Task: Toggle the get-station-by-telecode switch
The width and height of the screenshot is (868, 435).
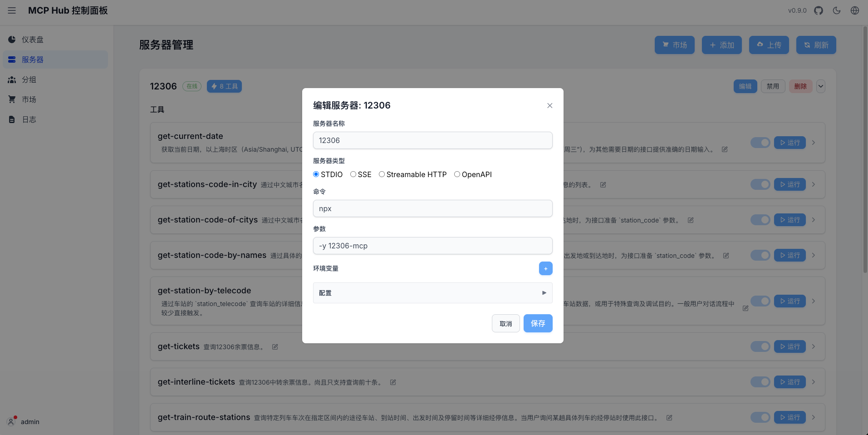Action: tap(760, 301)
